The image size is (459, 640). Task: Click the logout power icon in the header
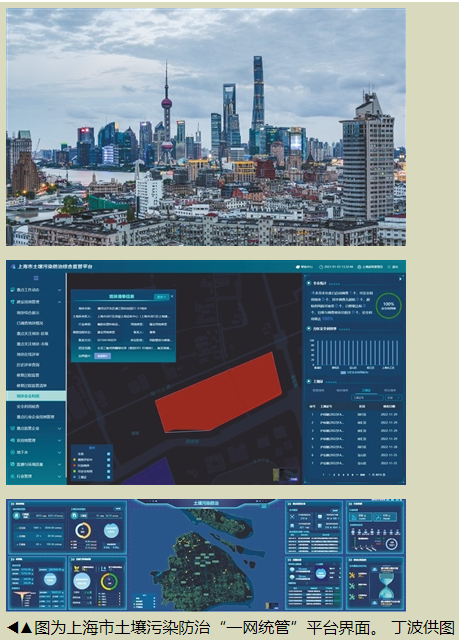coord(389,267)
